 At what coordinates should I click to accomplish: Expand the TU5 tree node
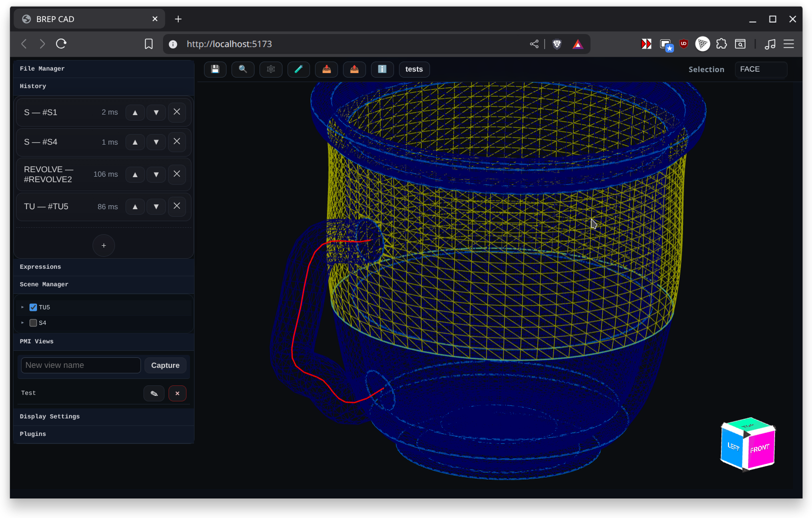tap(22, 307)
